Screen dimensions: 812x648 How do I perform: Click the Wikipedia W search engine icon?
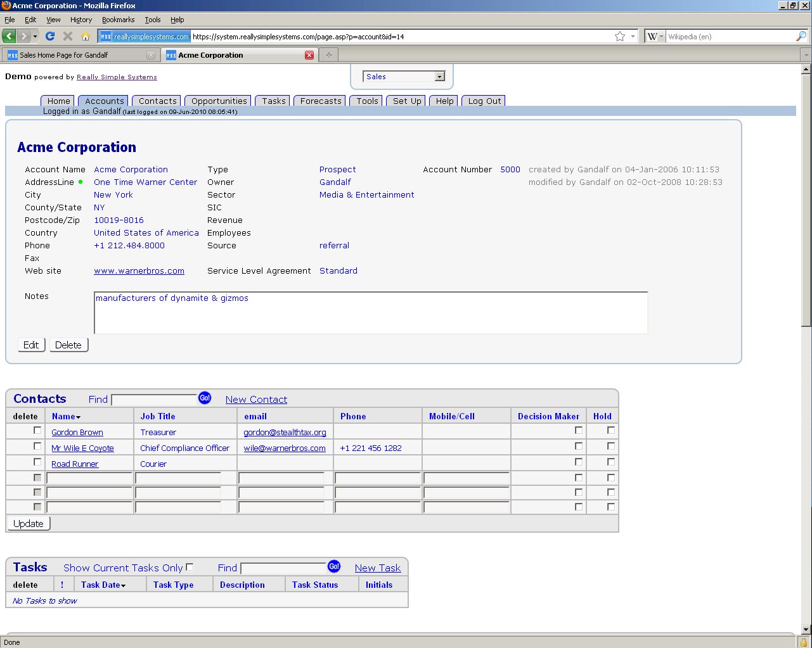[652, 36]
